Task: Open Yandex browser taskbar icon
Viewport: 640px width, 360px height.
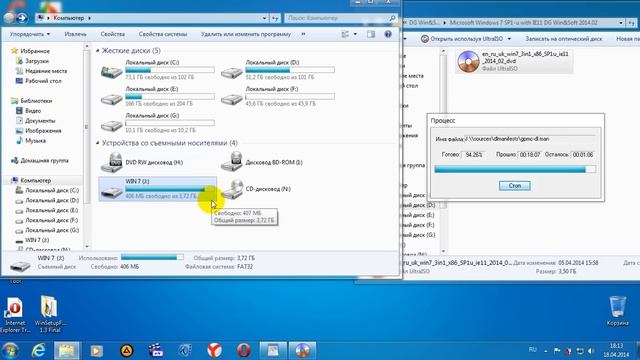Action: (214, 350)
